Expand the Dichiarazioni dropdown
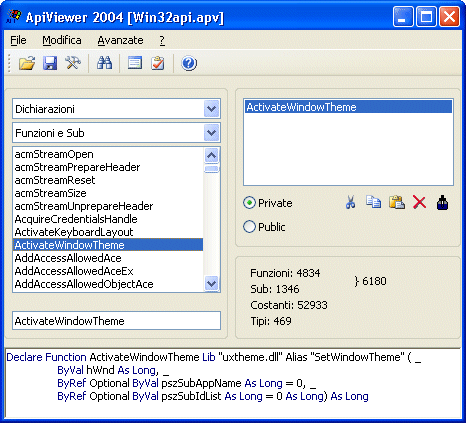Screen dimensions: 466x423 coord(211,109)
